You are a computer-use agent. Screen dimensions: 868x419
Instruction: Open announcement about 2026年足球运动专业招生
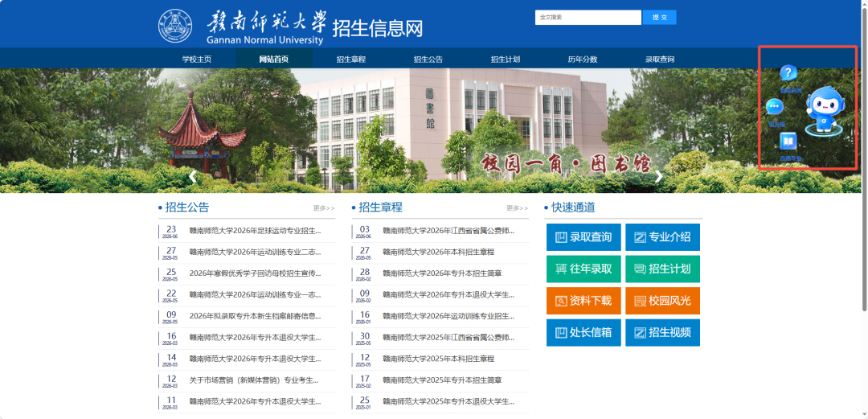[x=256, y=231]
